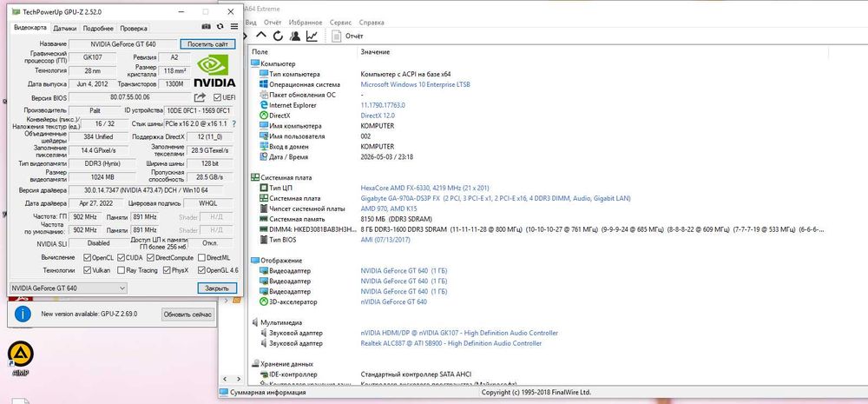Viewport: 868px width, 404px height.
Task: Click the NVIDIA logo in GPU-Z
Action: pos(214,70)
